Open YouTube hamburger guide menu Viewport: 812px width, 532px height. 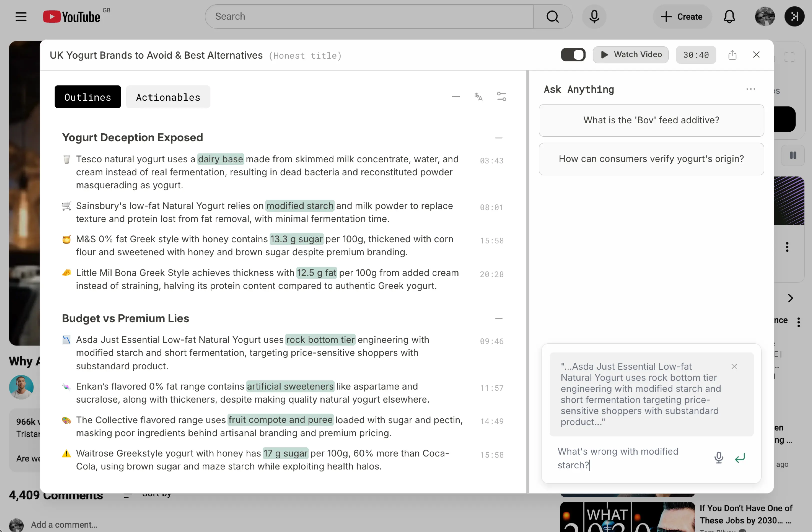(21, 17)
